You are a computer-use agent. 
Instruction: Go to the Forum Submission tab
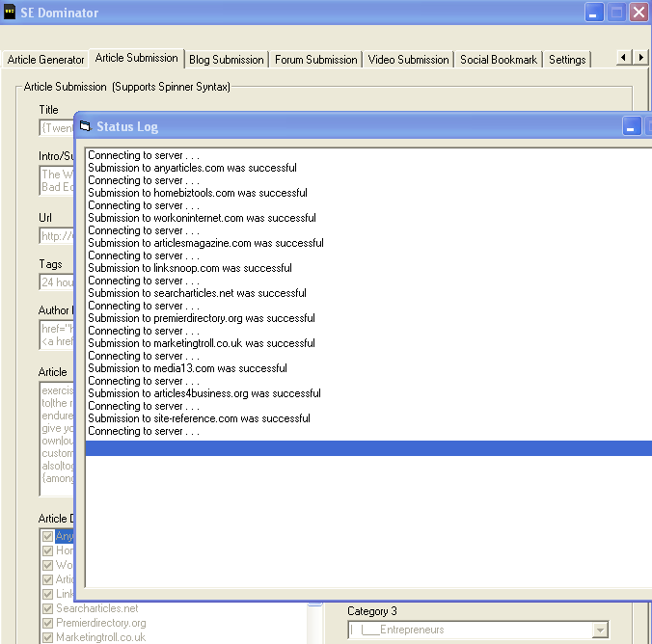point(316,60)
